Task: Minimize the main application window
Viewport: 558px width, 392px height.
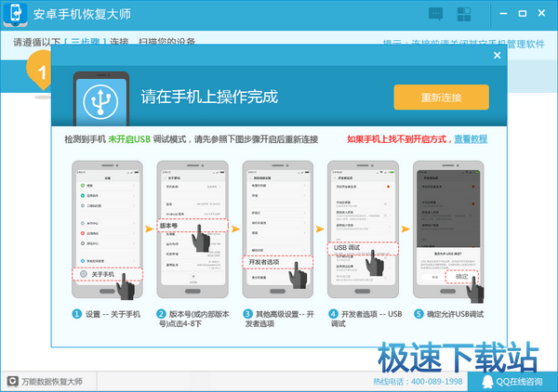Action: click(x=503, y=14)
